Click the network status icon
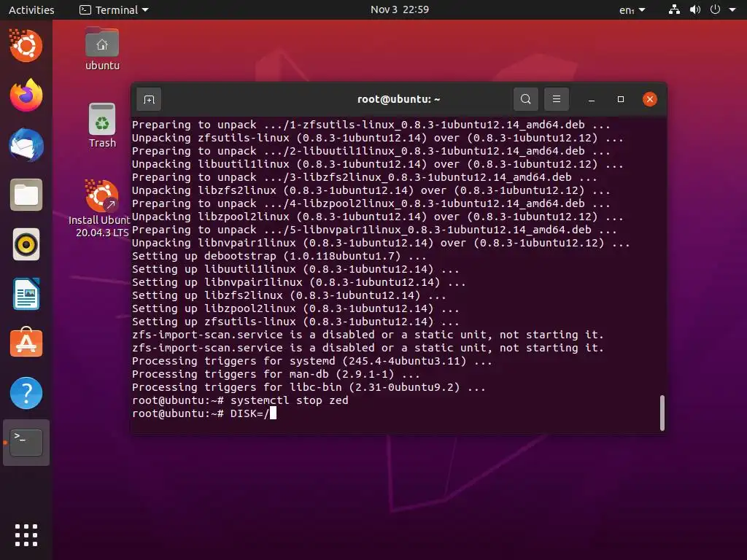Screen dimensions: 747x560 (x=673, y=9)
